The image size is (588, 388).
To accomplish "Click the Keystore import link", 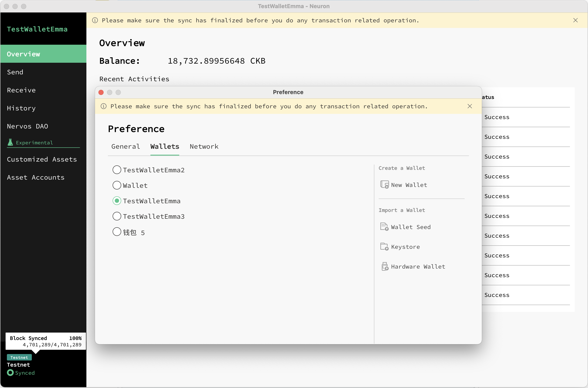I will click(405, 247).
